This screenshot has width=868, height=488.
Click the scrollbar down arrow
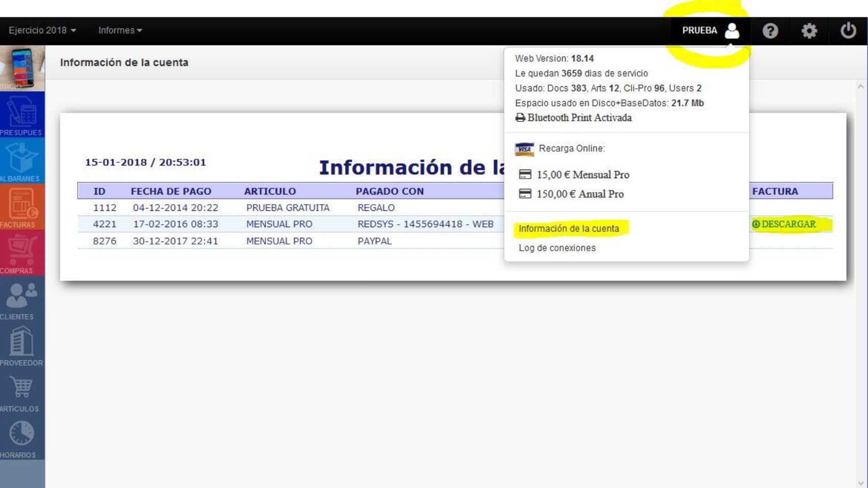coord(861,483)
